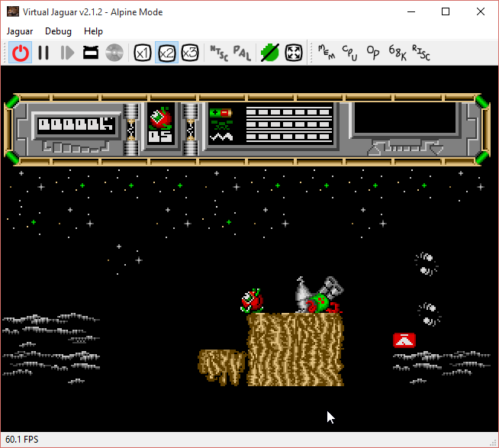
Task: Click the green blitter toggle icon
Action: 269,53
